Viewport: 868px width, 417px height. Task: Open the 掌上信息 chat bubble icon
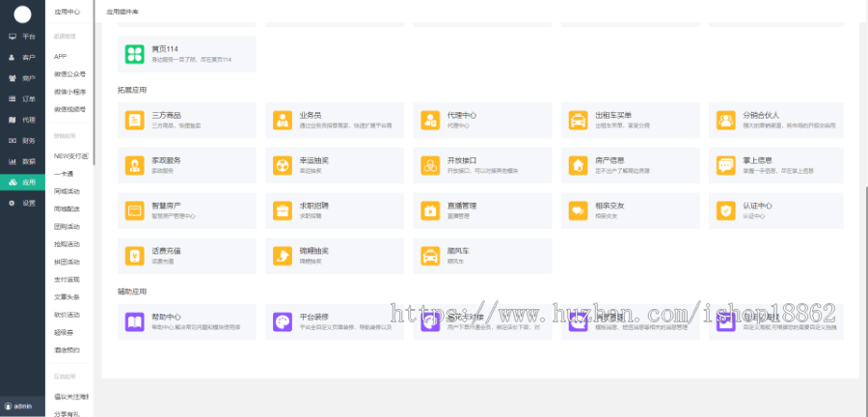[726, 165]
